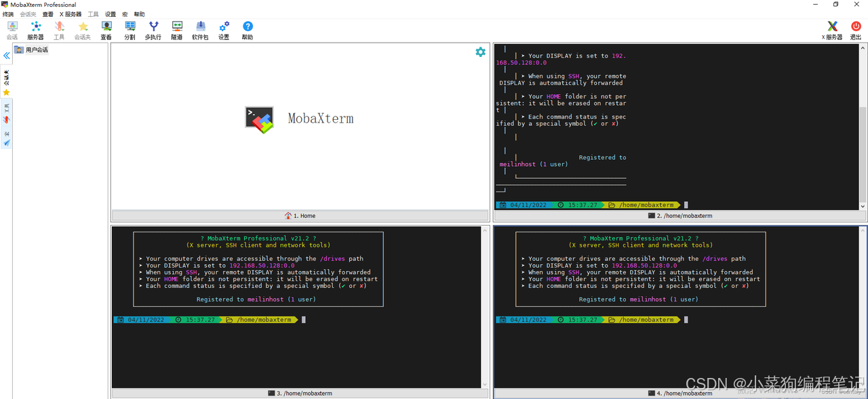The height and width of the screenshot is (399, 868).
Task: Click the scroll-up arrow in terminal pane 2
Action: tap(863, 48)
